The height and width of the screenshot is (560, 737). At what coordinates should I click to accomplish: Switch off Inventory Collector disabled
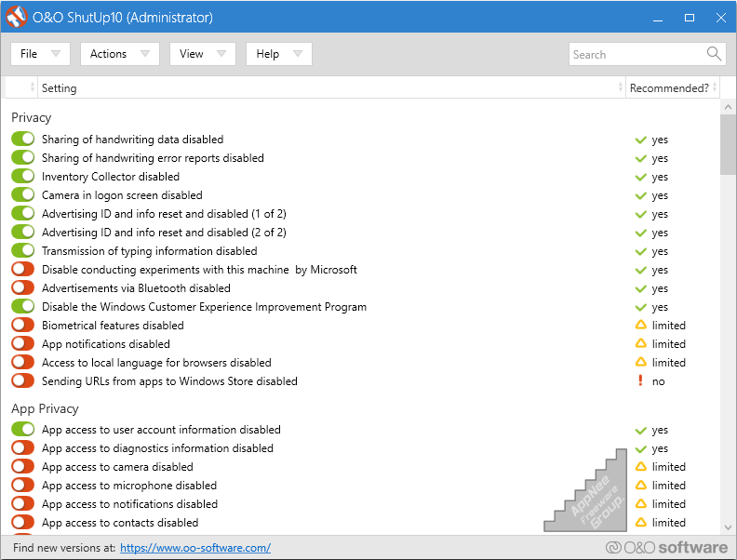pos(23,176)
